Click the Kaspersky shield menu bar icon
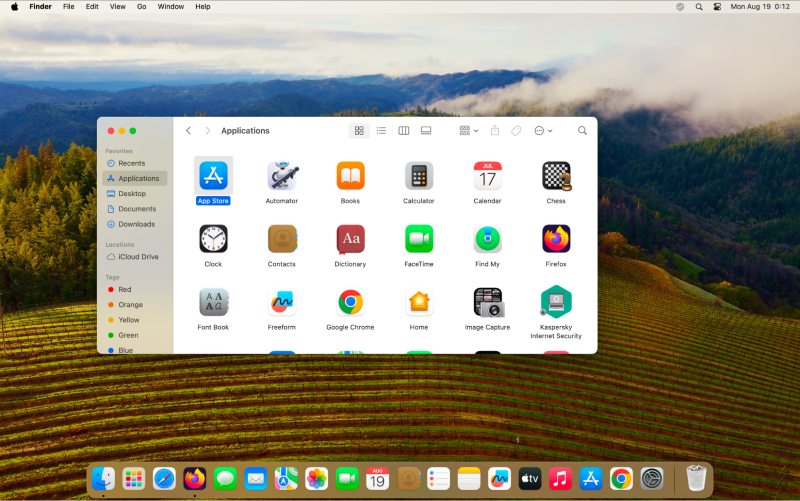This screenshot has height=501, width=800. point(680,7)
